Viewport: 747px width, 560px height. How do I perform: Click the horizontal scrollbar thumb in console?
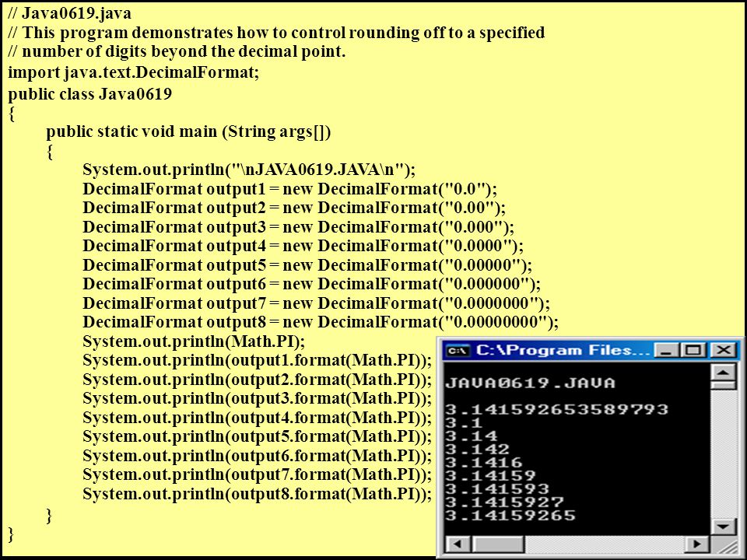pyautogui.click(x=498, y=544)
